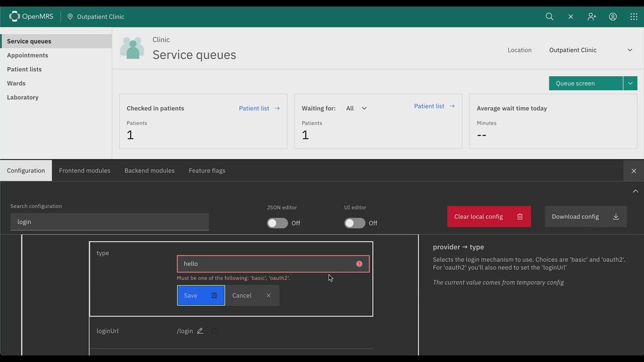Click the Download config button
644x362 pixels.
(586, 217)
